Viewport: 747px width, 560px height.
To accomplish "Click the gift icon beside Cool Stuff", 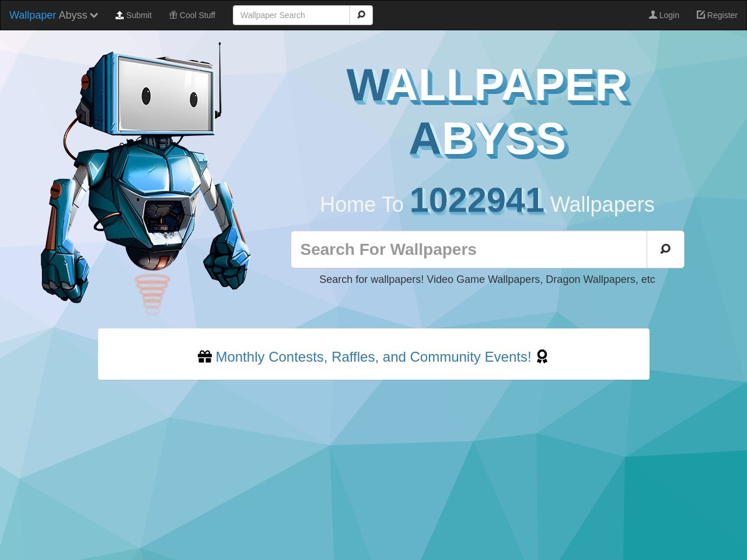I will click(x=173, y=15).
